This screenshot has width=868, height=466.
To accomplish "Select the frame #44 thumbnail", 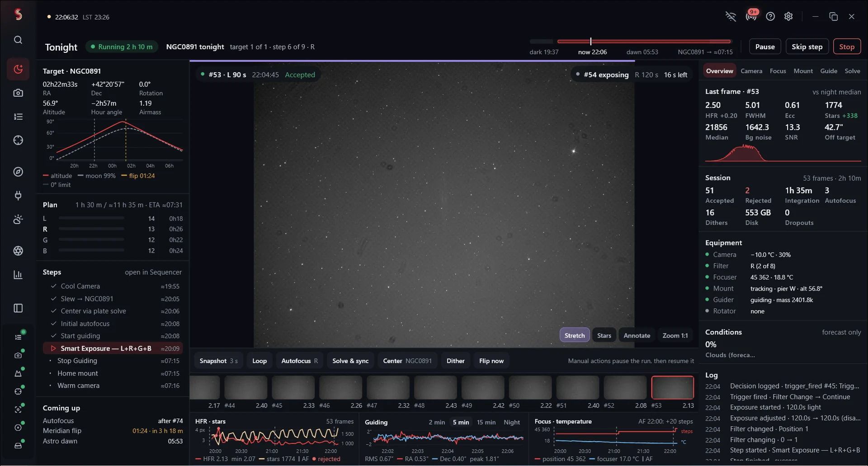I will click(x=245, y=387).
